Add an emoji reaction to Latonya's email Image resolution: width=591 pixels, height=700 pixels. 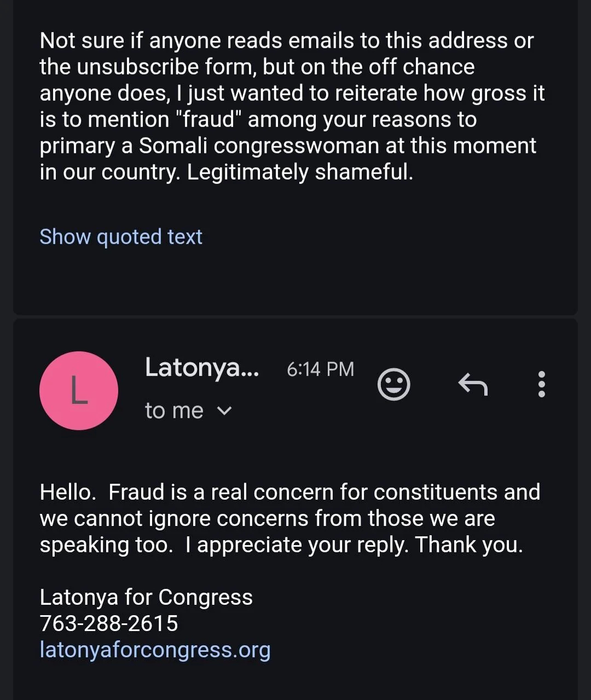click(393, 384)
